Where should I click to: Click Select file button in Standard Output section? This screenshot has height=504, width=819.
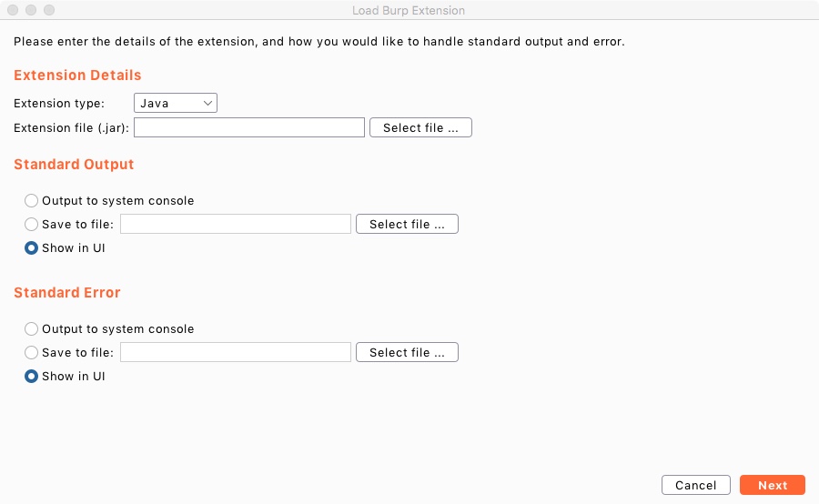[x=407, y=224]
